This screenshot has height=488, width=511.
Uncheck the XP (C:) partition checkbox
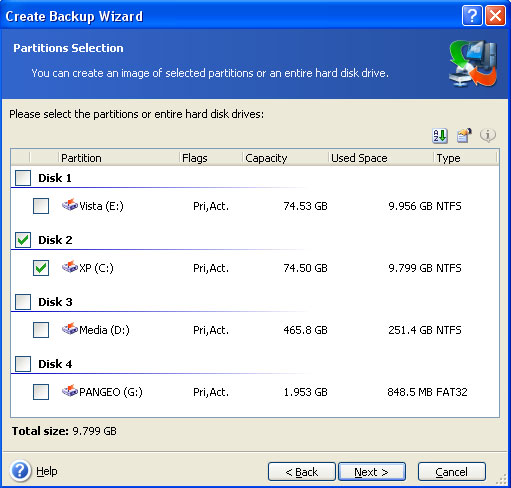(x=41, y=268)
